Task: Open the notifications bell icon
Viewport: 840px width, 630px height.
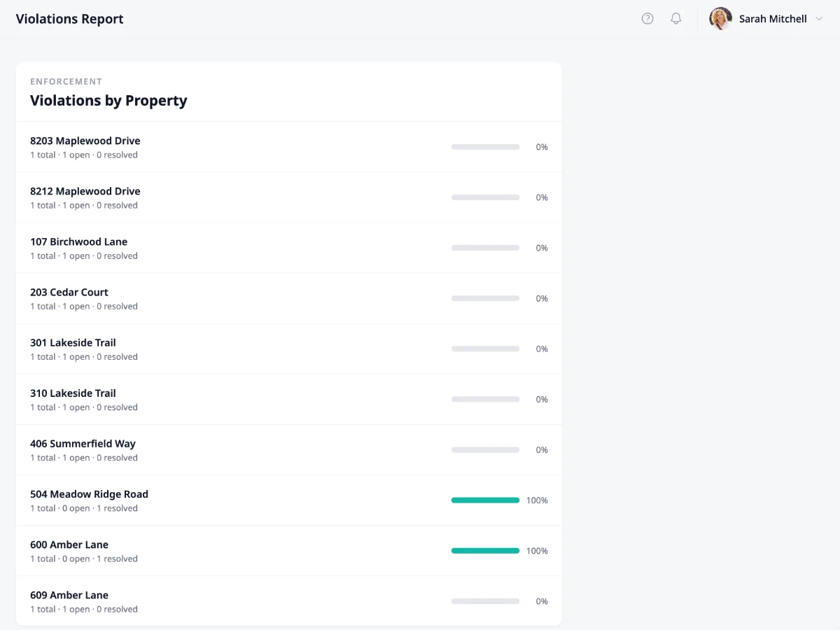Action: (675, 18)
